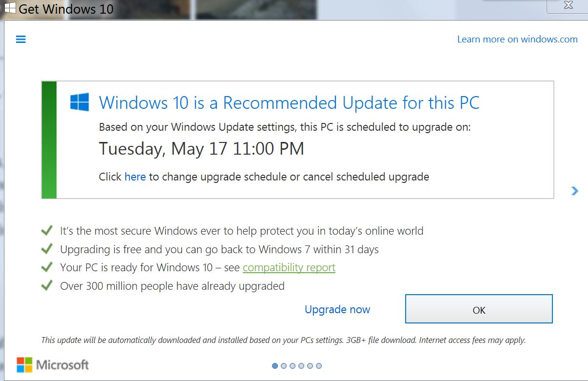Click checkmark beside most secure Windows
This screenshot has height=381, width=588.
tap(47, 230)
